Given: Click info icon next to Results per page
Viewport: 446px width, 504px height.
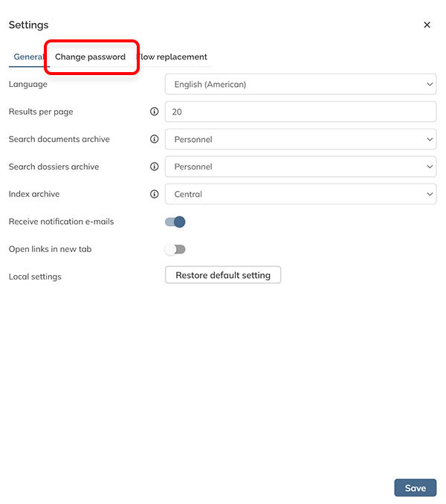Looking at the screenshot, I should [x=155, y=112].
